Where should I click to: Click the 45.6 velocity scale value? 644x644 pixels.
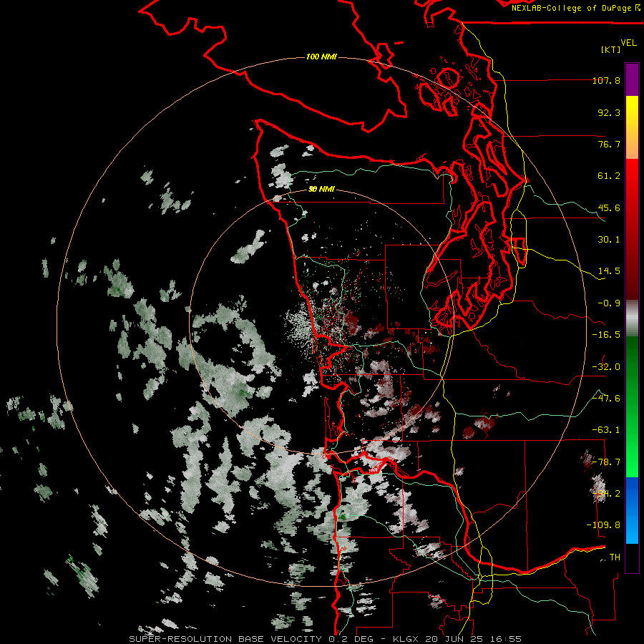609,208
